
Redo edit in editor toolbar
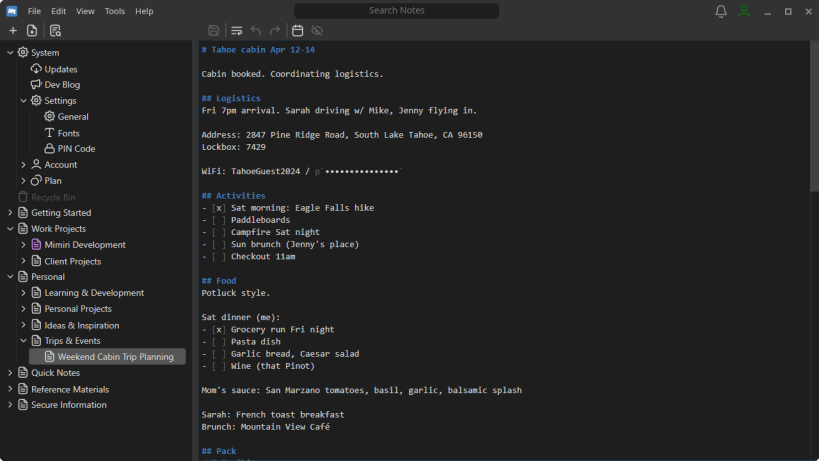275,31
